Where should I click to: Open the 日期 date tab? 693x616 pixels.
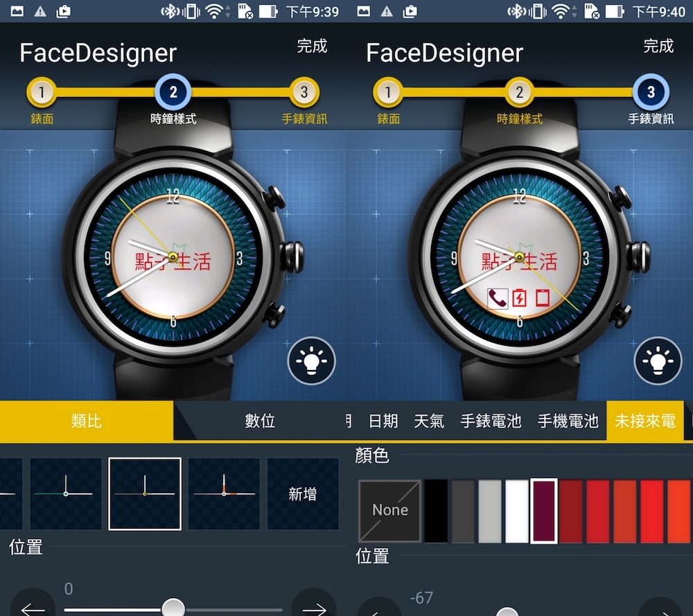pos(383,421)
